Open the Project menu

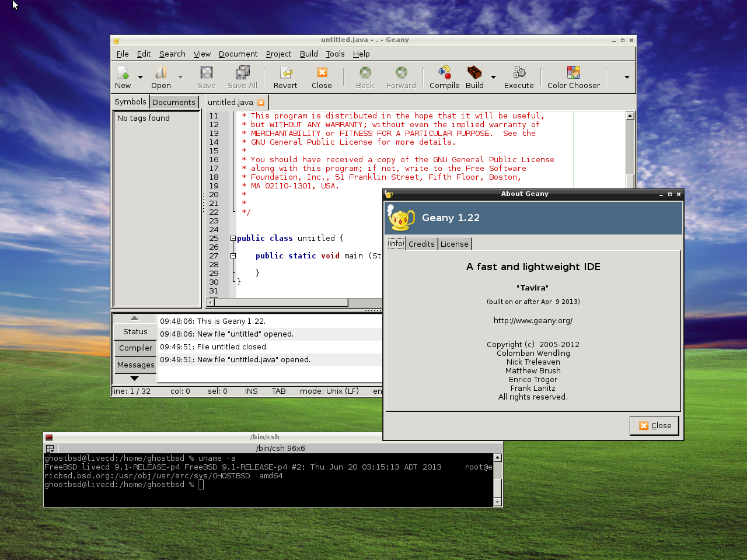pyautogui.click(x=278, y=54)
